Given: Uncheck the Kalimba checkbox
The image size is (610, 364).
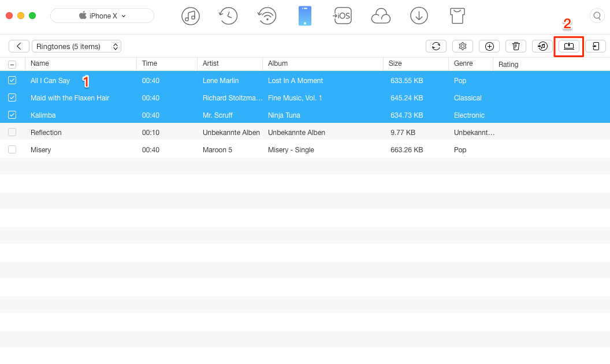Looking at the screenshot, I should (x=12, y=115).
